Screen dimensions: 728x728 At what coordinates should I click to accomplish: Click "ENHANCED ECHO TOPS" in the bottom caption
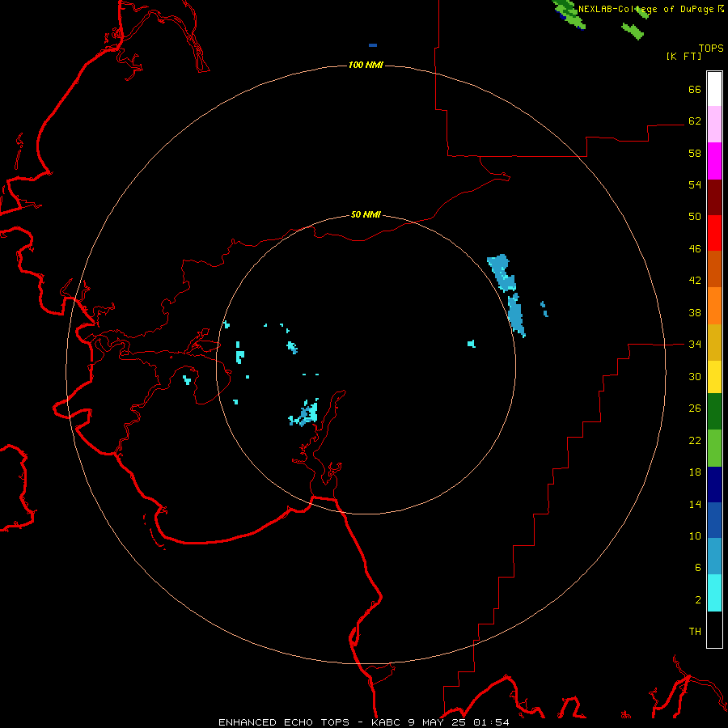point(284,722)
